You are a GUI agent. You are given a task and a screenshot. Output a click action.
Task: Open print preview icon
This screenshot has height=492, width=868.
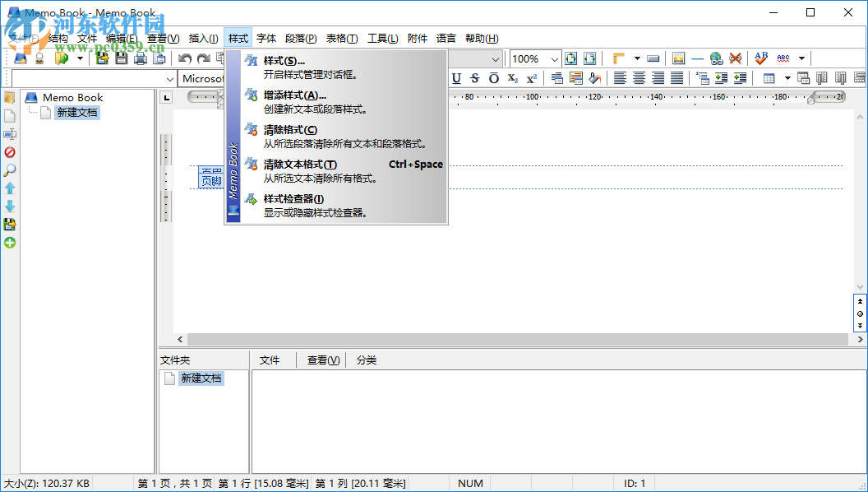coord(159,58)
